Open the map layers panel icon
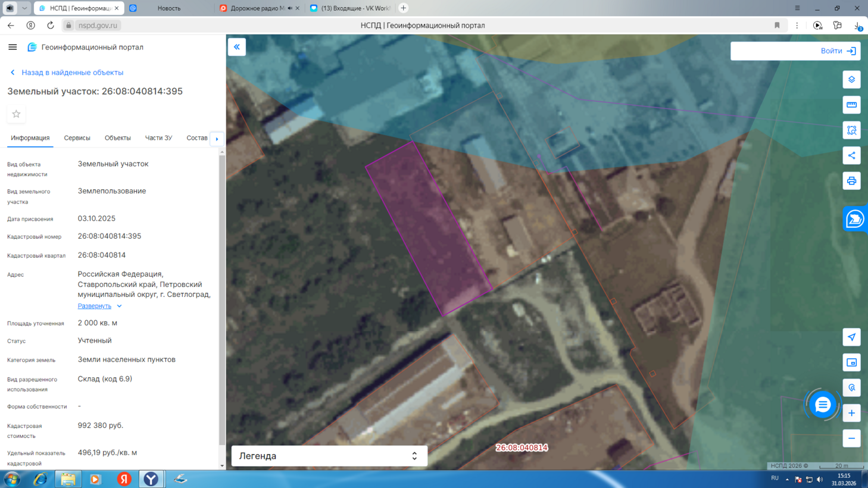Image resolution: width=868 pixels, height=488 pixels. 851,80
